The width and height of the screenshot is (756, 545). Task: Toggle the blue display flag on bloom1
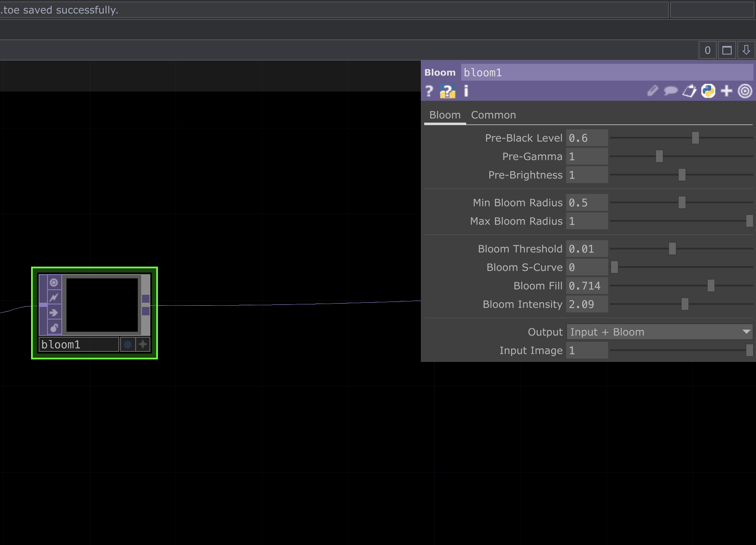[128, 345]
